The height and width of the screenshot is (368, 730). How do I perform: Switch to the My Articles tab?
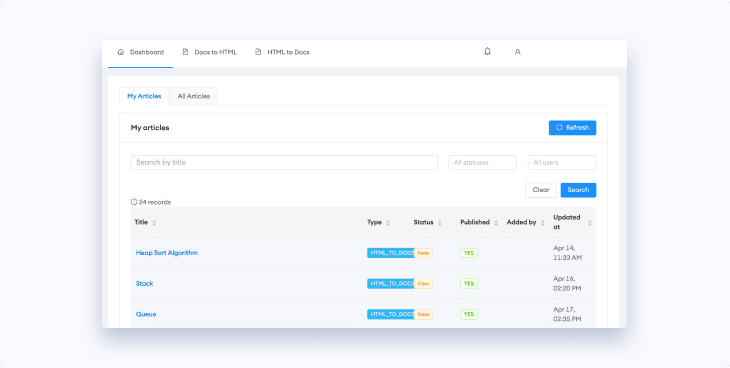[144, 96]
